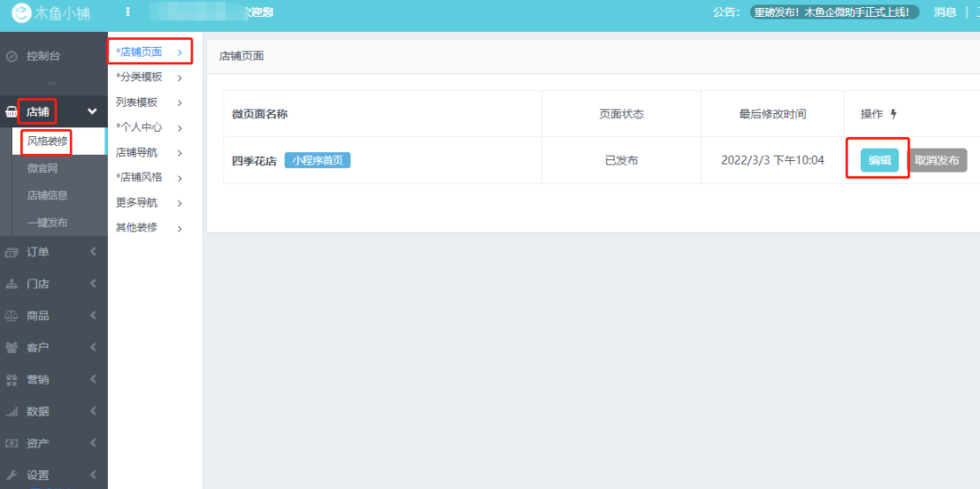Expand the 订单 menu arrow
Viewport: 980px width, 489px height.
tap(93, 252)
